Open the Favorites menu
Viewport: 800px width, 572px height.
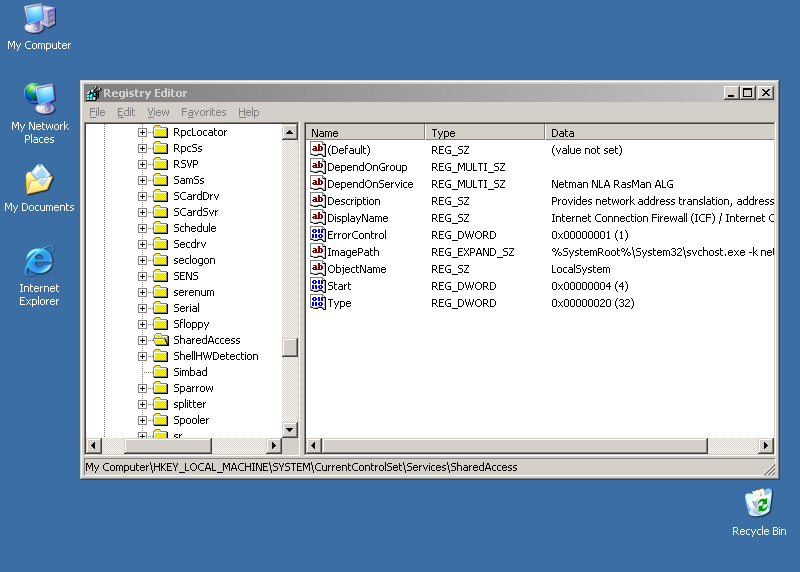coord(204,112)
